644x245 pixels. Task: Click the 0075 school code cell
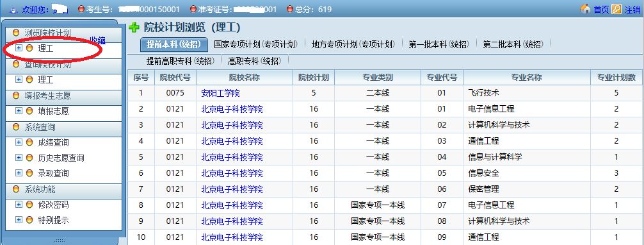click(175, 93)
